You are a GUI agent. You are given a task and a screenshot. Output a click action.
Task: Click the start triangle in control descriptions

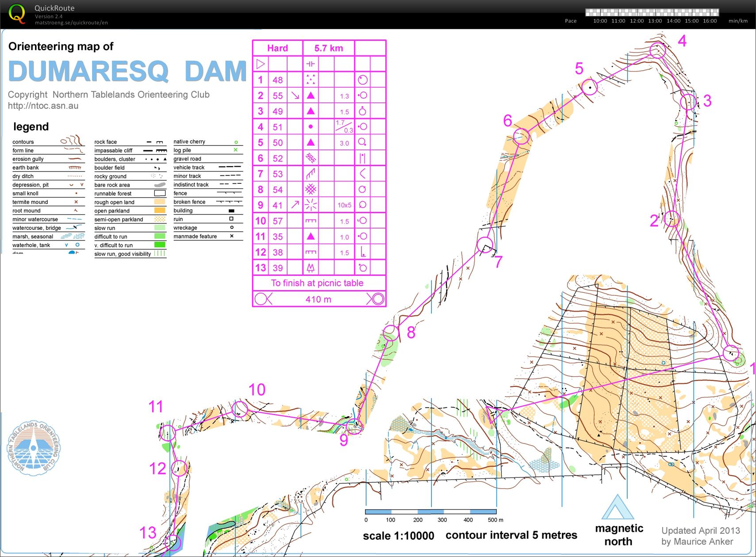[x=261, y=64]
